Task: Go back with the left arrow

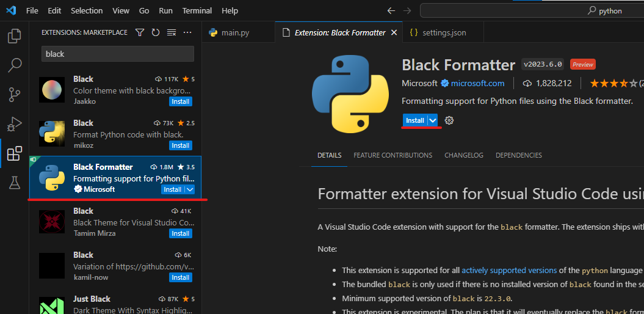Action: click(391, 10)
